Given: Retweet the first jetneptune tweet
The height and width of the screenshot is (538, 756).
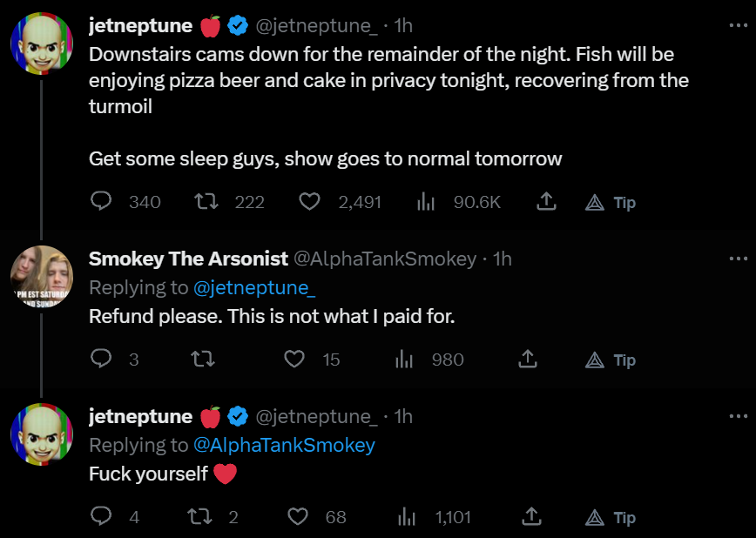Looking at the screenshot, I should 205,202.
